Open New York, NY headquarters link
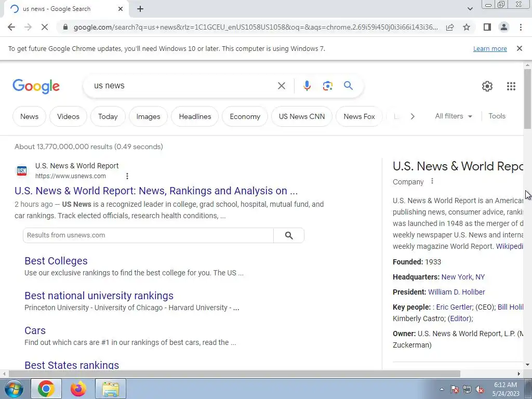Image resolution: width=532 pixels, height=399 pixels. click(463, 277)
